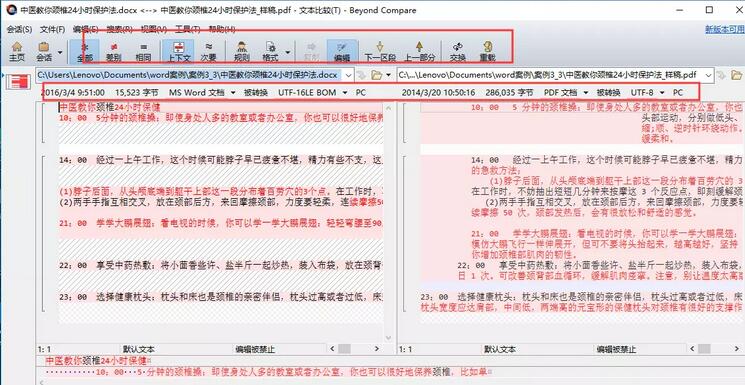
Task: Click the left file path .docx field
Action: tap(190, 75)
